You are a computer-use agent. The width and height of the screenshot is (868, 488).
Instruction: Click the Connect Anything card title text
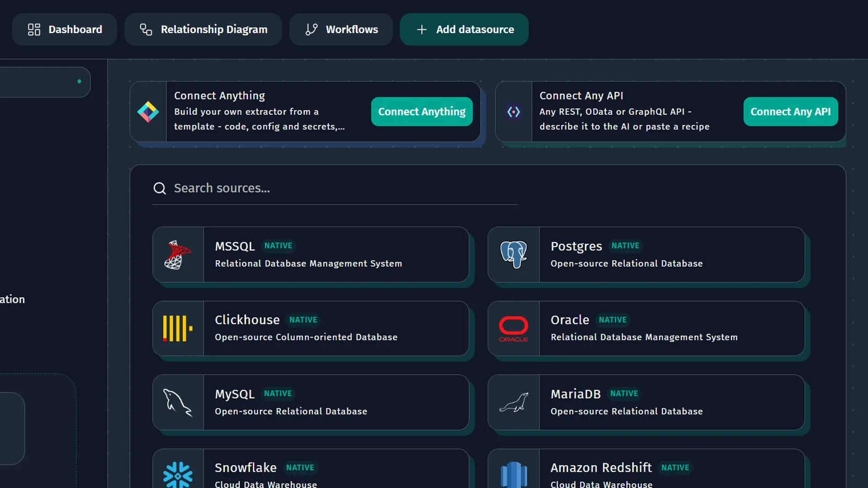(x=219, y=96)
